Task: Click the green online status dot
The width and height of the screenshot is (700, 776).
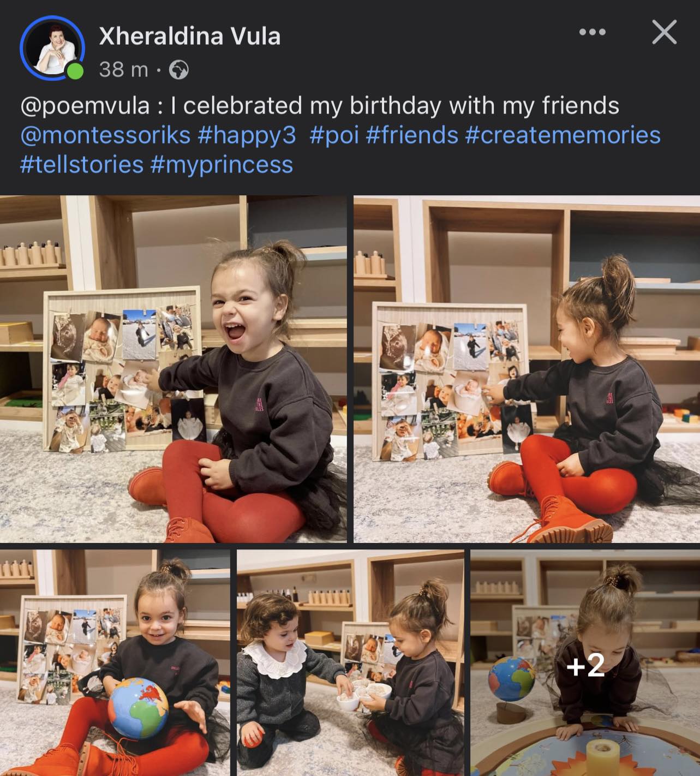Action: coord(75,71)
